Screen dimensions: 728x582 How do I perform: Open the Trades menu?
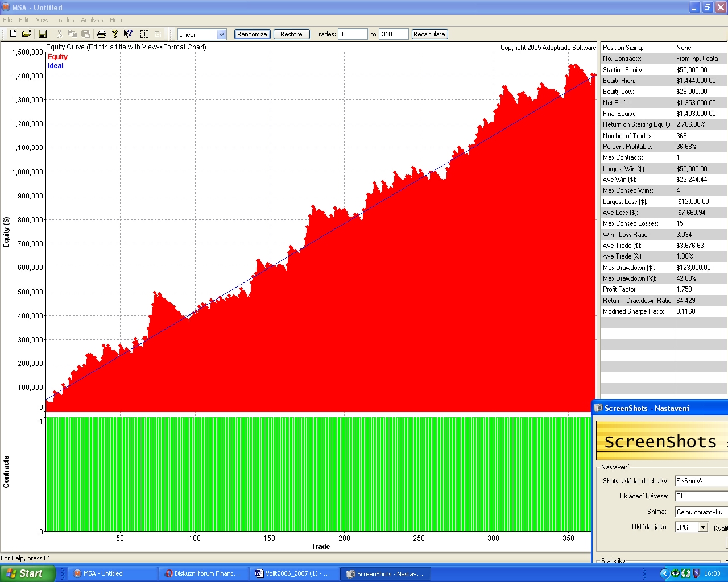click(64, 20)
